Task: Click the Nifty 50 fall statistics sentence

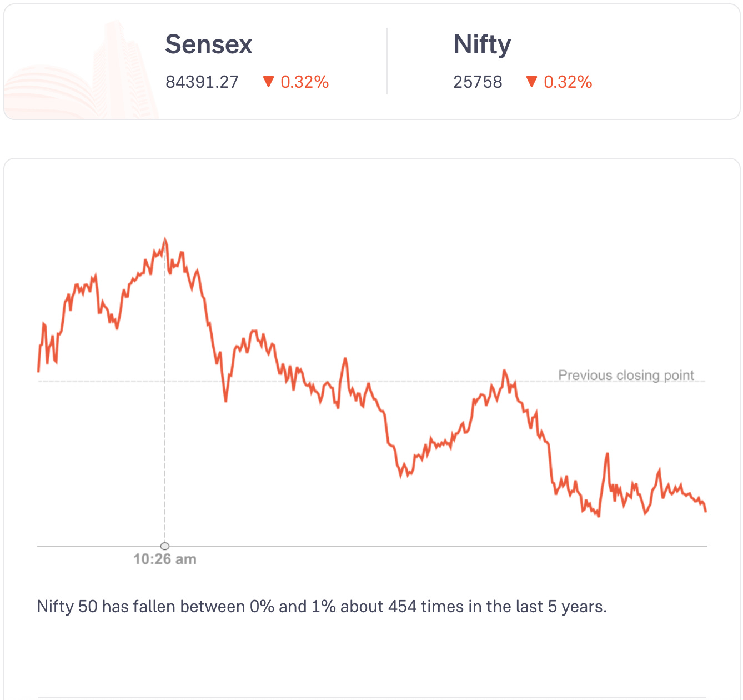Action: click(x=322, y=607)
